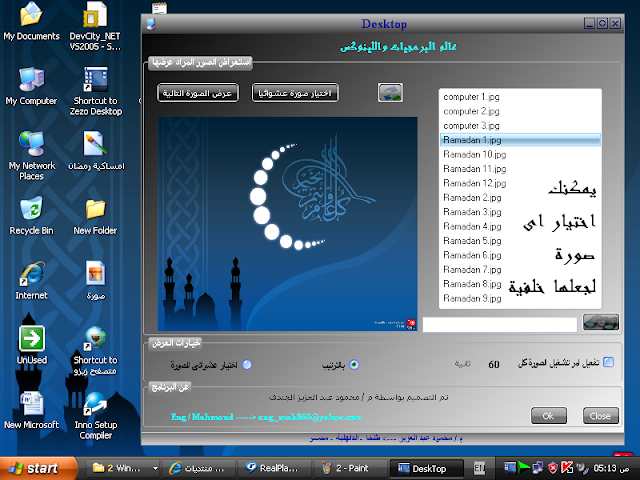This screenshot has height=480, width=640.
Task: Select computer 2.jpg in the list
Action: pyautogui.click(x=520, y=111)
